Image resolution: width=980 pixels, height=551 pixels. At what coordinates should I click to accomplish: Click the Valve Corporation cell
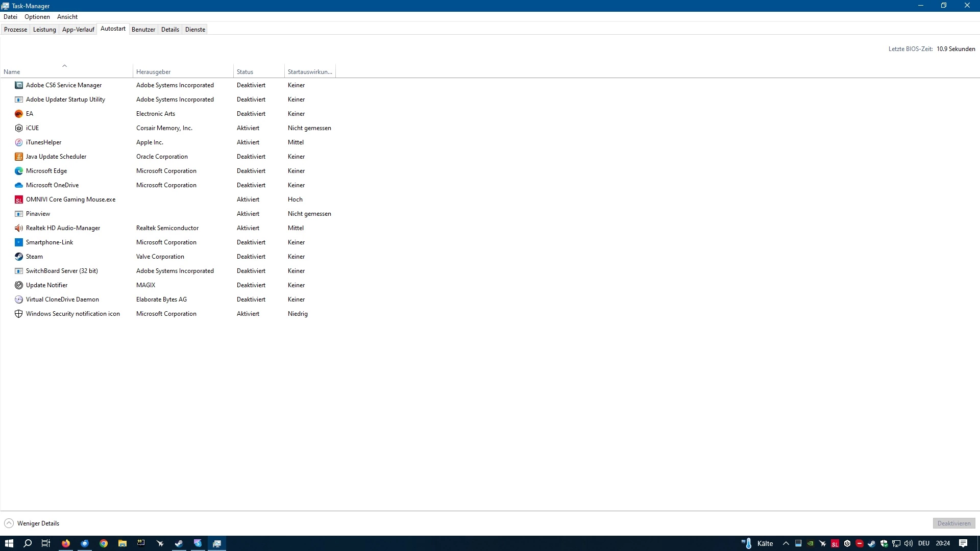pyautogui.click(x=160, y=257)
